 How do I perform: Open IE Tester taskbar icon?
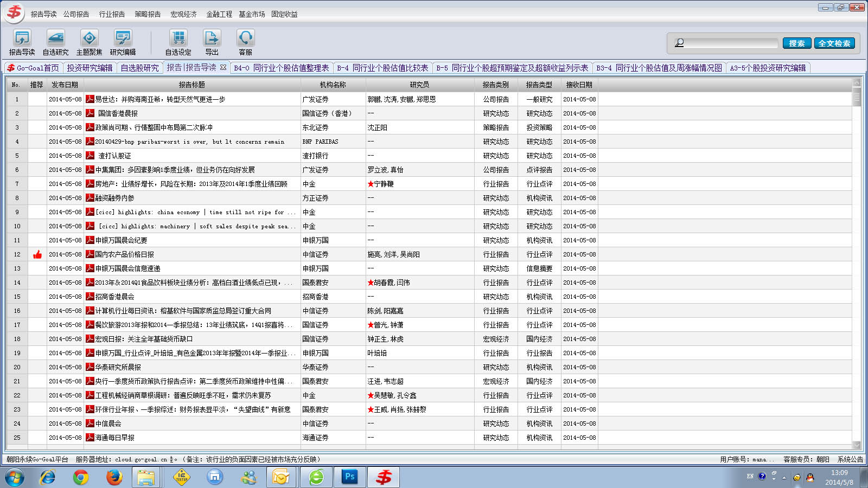click(181, 477)
